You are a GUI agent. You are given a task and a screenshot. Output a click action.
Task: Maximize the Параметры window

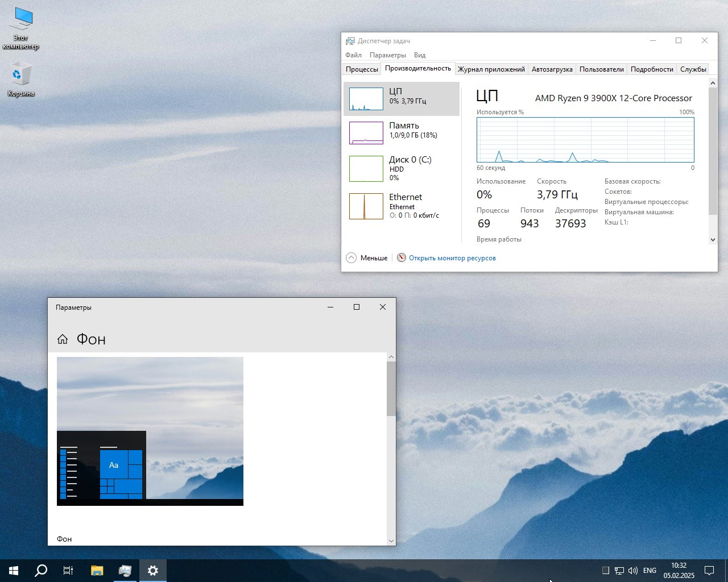[x=357, y=307]
